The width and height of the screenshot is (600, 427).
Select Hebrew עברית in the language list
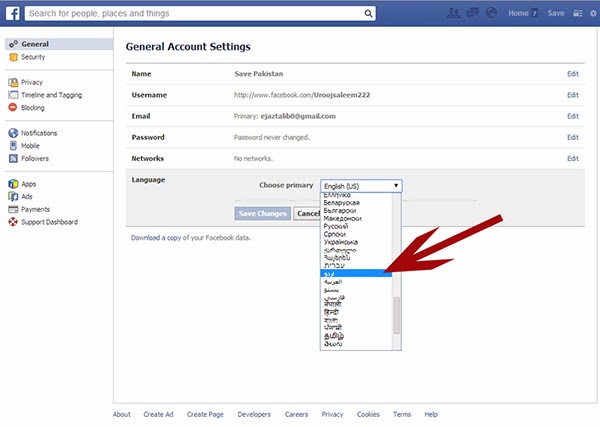pyautogui.click(x=334, y=265)
